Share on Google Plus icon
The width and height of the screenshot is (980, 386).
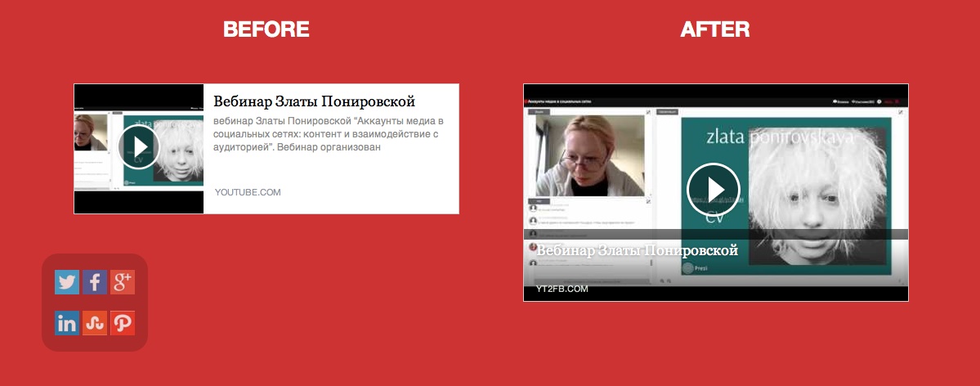point(123,282)
